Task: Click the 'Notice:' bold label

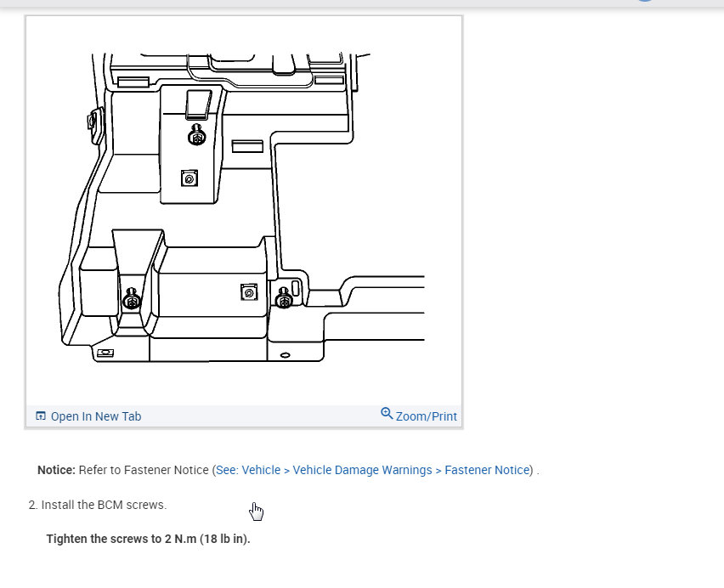Action: click(x=56, y=470)
